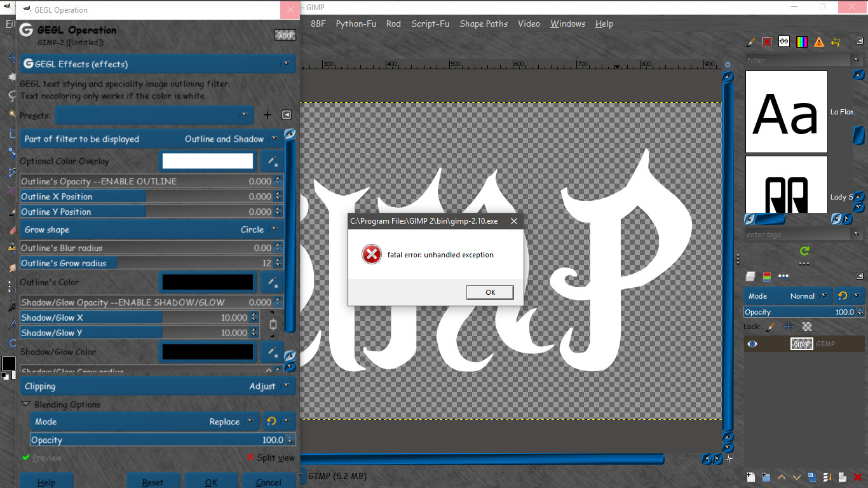Open the Grow shape dropdown
This screenshot has height=488, width=868.
pyautogui.click(x=151, y=229)
